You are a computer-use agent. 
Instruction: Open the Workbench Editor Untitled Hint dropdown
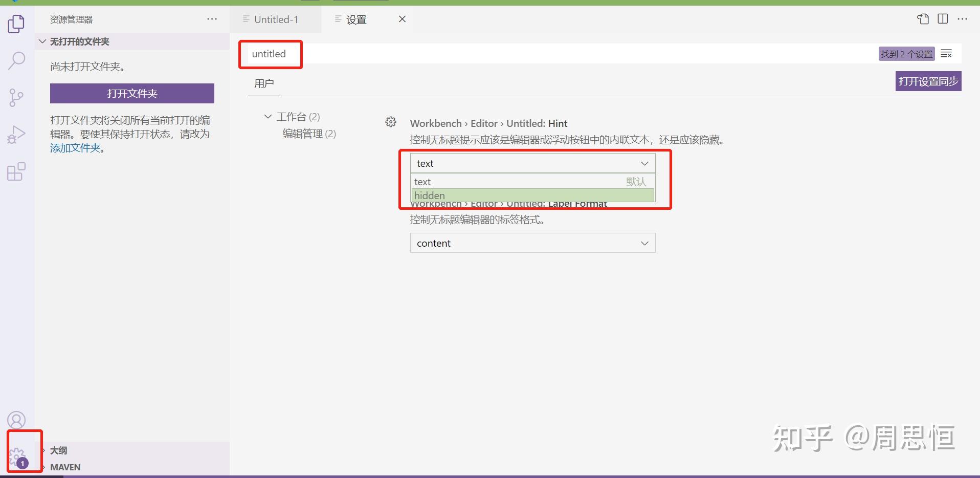tap(532, 163)
